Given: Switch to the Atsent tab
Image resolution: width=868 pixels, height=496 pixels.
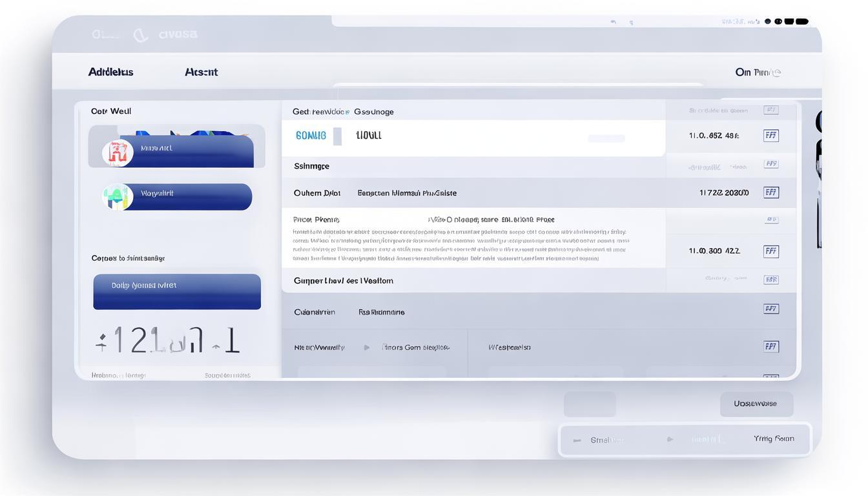Looking at the screenshot, I should tap(201, 72).
